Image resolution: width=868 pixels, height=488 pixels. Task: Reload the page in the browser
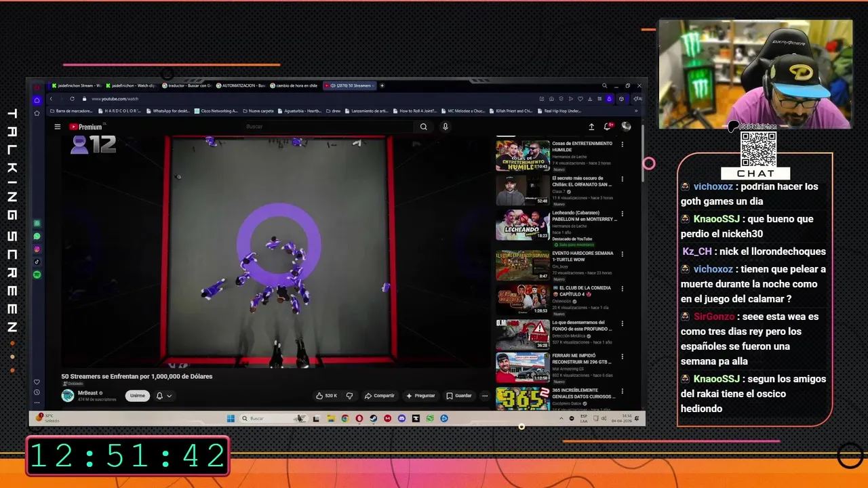pos(73,99)
